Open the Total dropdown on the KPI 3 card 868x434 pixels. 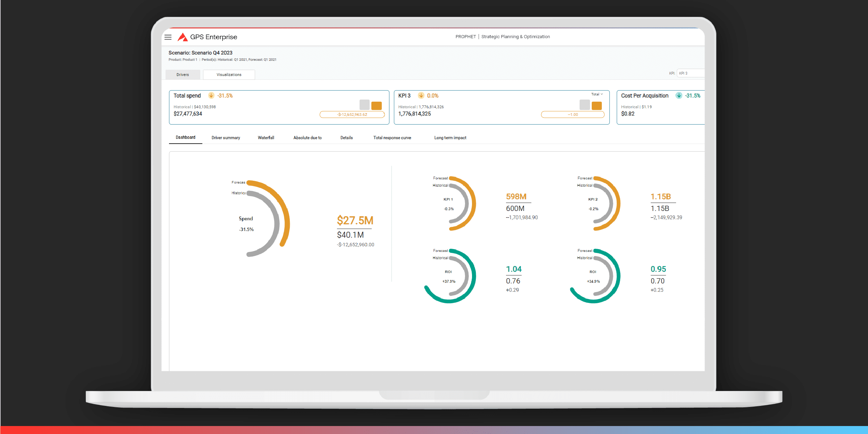coord(597,94)
